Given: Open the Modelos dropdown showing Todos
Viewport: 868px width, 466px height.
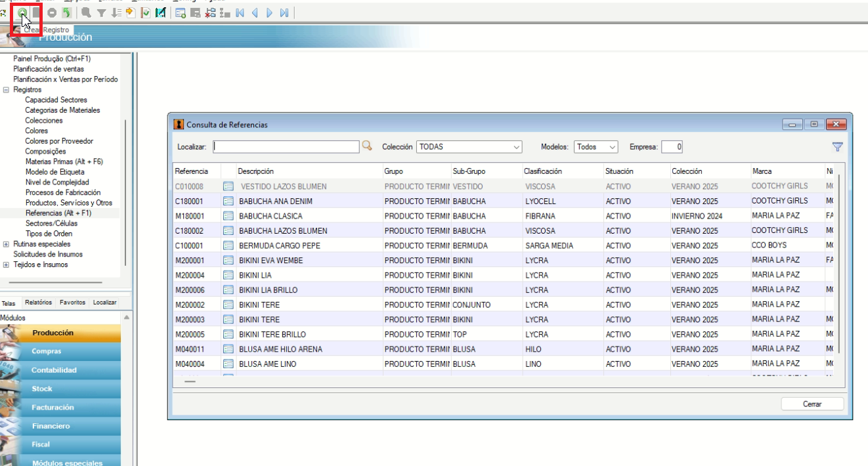Looking at the screenshot, I should (x=596, y=147).
